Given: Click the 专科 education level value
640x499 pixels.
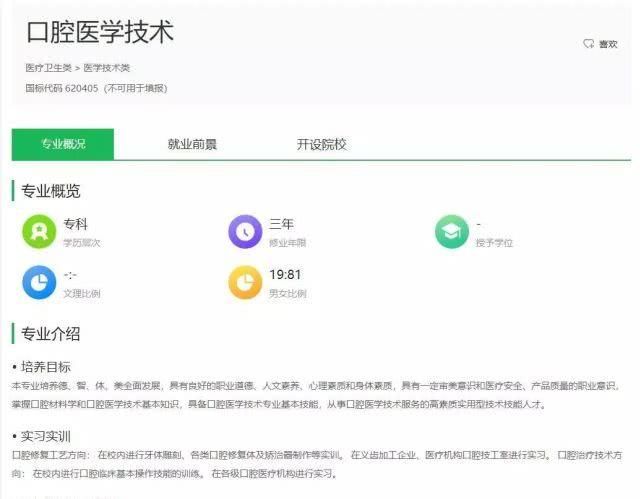Looking at the screenshot, I should pyautogui.click(x=76, y=224).
